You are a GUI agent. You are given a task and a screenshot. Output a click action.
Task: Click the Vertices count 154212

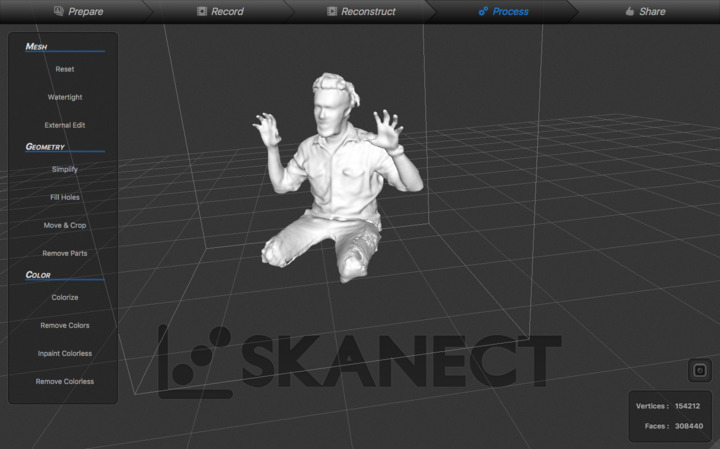click(687, 406)
